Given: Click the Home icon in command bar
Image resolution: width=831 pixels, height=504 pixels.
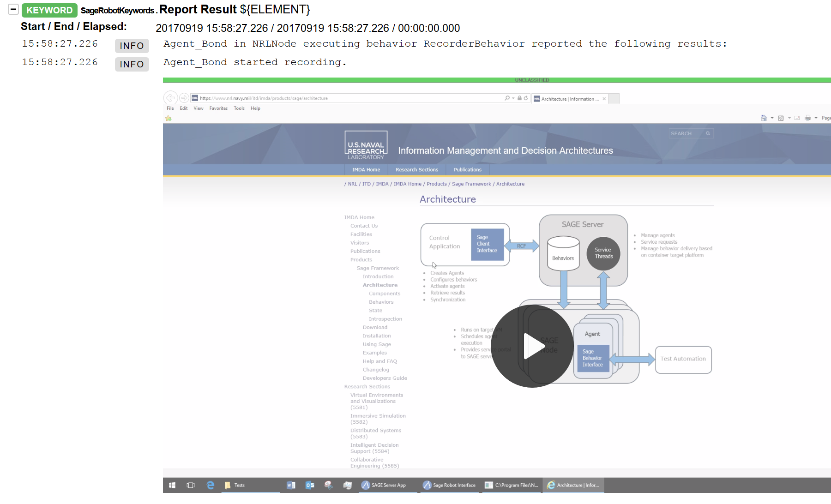Looking at the screenshot, I should point(764,118).
